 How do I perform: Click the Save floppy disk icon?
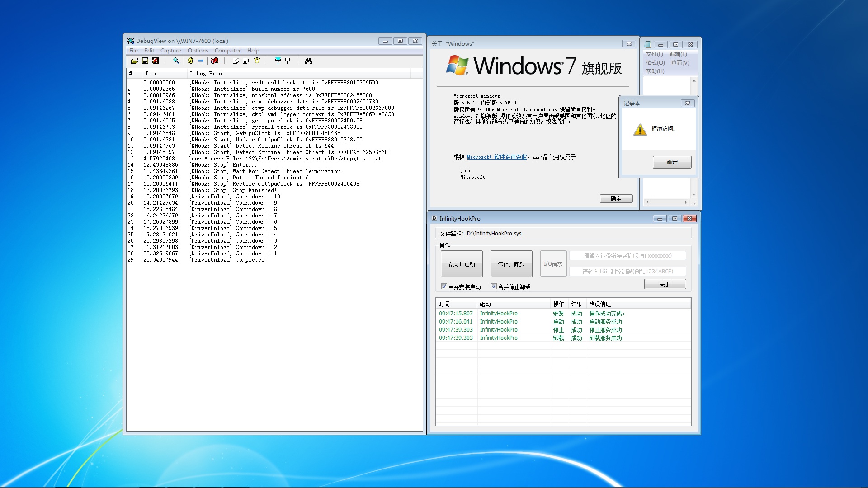pos(145,61)
